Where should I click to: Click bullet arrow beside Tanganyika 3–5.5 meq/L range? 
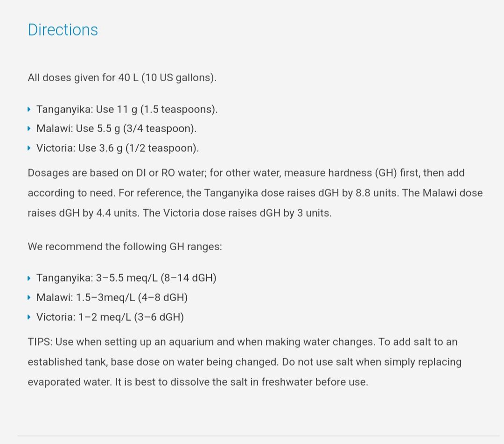29,278
